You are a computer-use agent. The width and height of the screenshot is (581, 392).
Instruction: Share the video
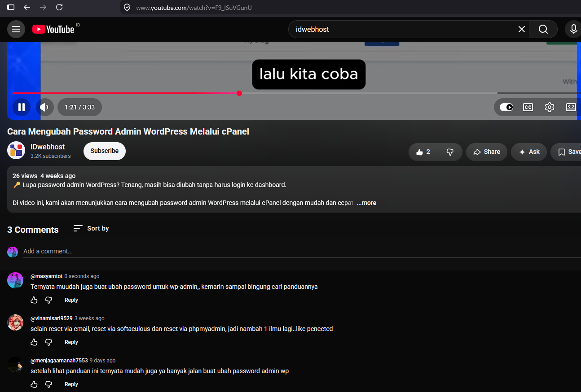pyautogui.click(x=487, y=152)
